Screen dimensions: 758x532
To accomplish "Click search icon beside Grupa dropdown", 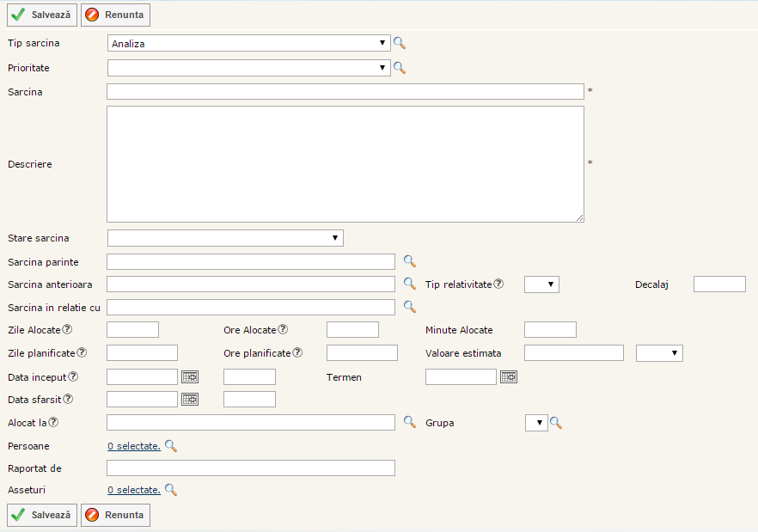I will pyautogui.click(x=556, y=422).
